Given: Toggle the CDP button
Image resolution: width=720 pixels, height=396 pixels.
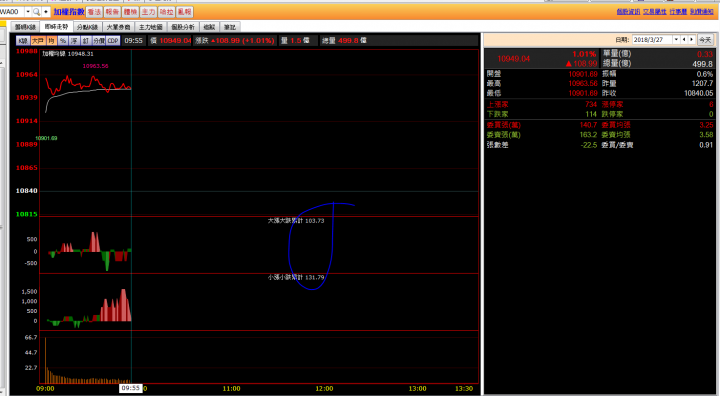Looking at the screenshot, I should coord(113,40).
